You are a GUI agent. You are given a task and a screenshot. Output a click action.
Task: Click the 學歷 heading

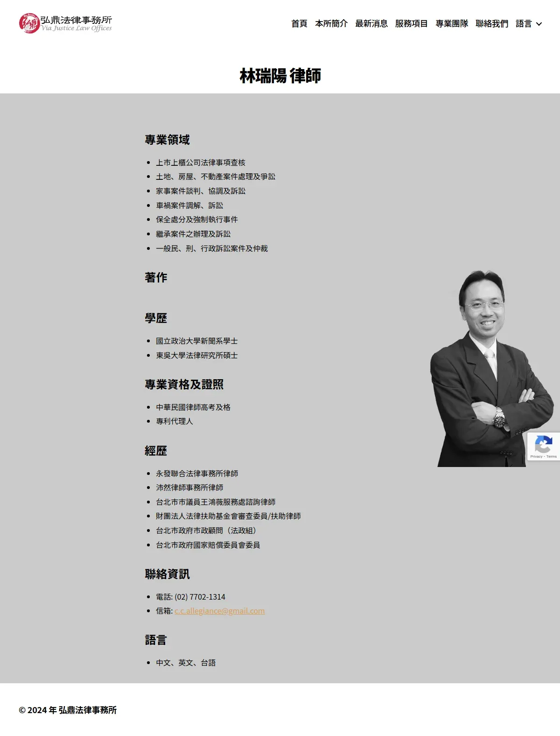pos(156,318)
